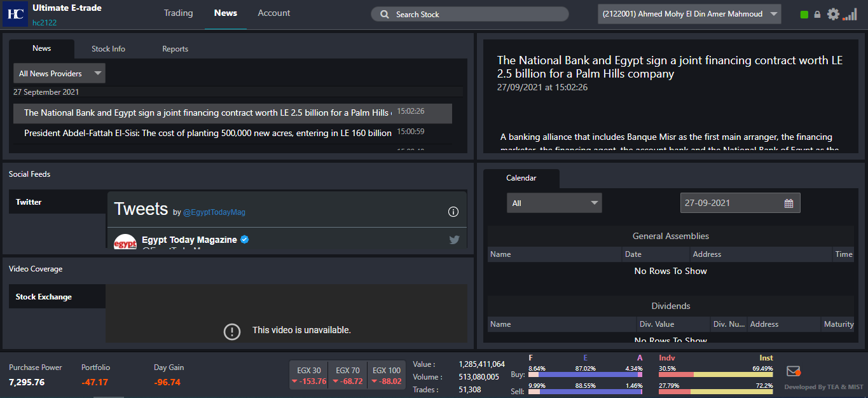Image resolution: width=868 pixels, height=398 pixels.
Task: Click the Trades figure 51,308
Action: pos(470,390)
